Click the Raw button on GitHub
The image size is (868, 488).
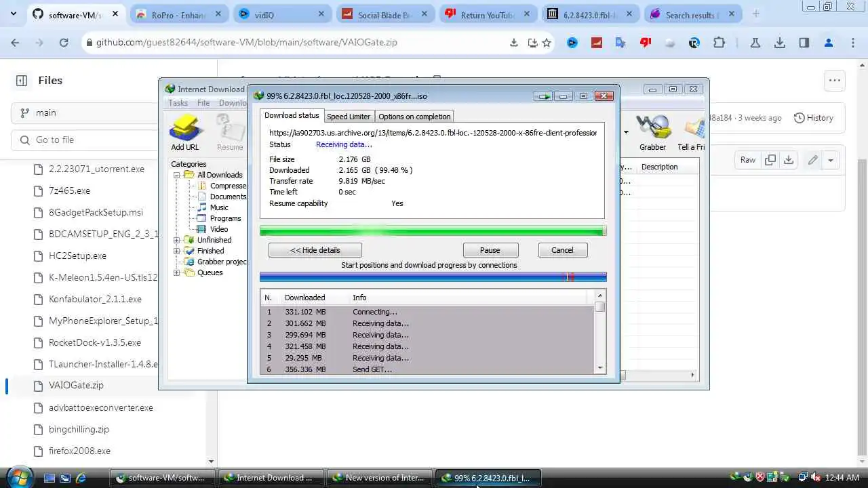748,160
